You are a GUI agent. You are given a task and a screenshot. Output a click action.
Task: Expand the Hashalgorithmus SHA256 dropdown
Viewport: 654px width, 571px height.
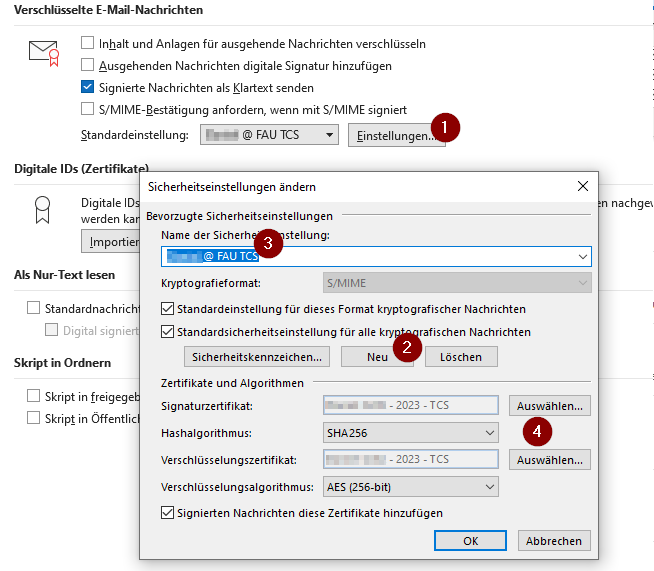tap(410, 433)
